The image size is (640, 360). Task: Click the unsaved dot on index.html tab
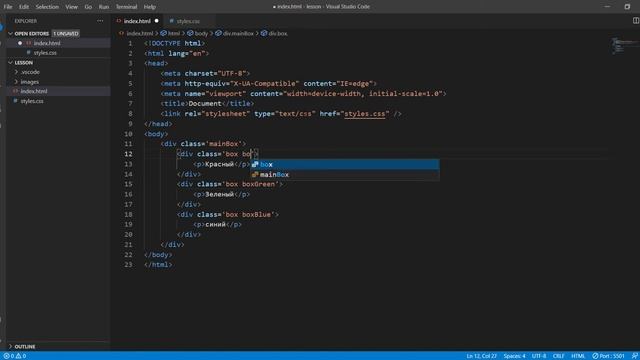[156, 21]
